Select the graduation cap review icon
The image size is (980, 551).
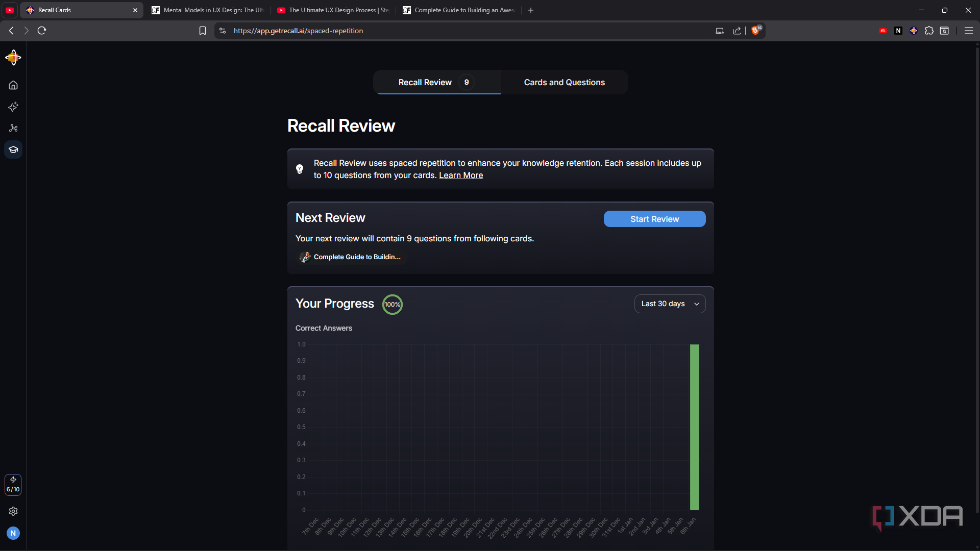click(13, 149)
